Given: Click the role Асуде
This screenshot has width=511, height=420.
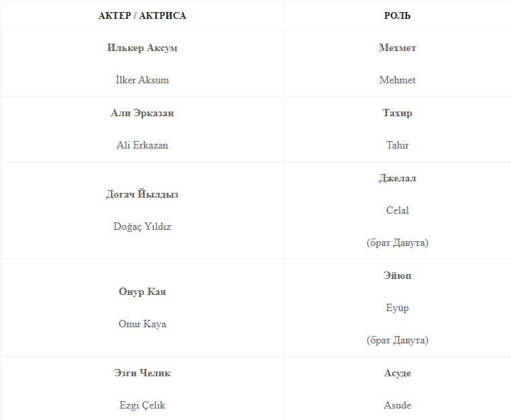Looking at the screenshot, I should (x=397, y=373).
